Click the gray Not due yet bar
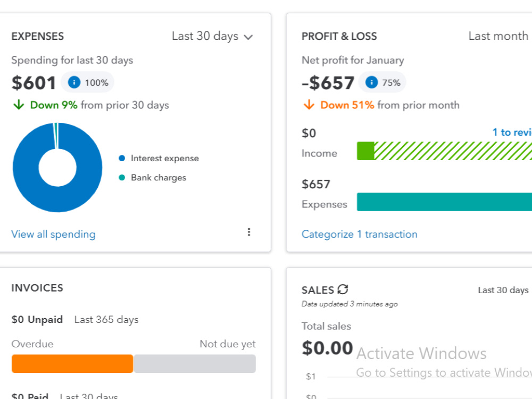 (195, 364)
